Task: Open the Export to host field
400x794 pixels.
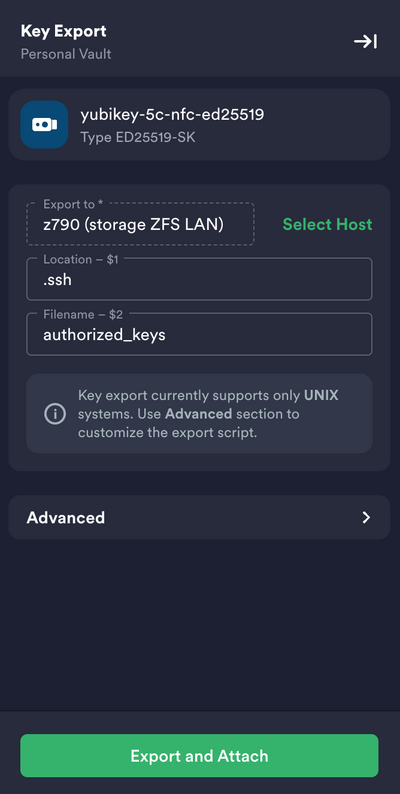Action: point(140,224)
